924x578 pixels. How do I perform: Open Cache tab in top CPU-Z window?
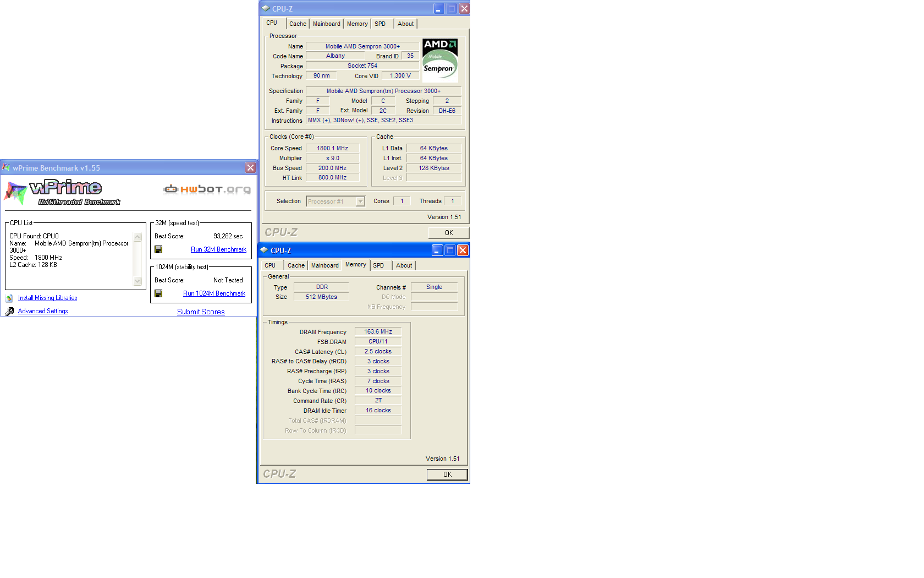298,24
